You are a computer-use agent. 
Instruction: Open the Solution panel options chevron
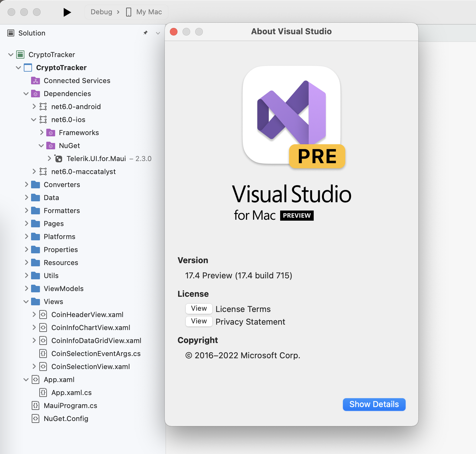tap(158, 33)
